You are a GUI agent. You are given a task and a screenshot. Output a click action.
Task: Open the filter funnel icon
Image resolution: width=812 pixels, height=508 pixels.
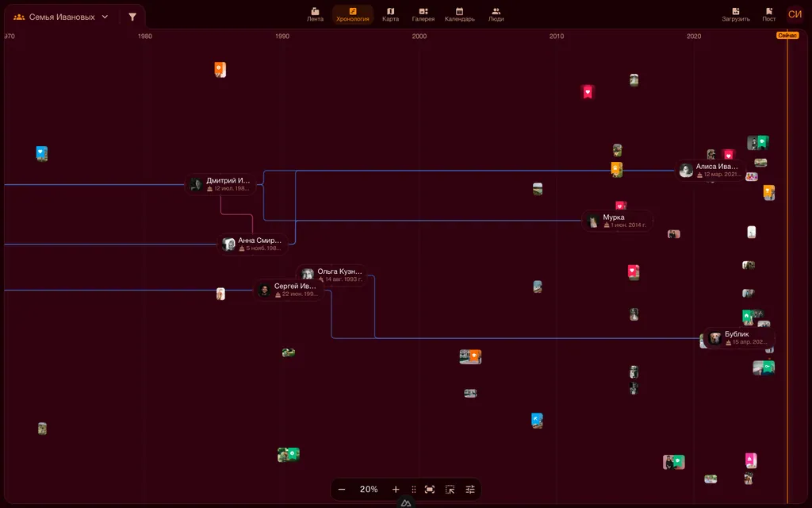point(132,17)
